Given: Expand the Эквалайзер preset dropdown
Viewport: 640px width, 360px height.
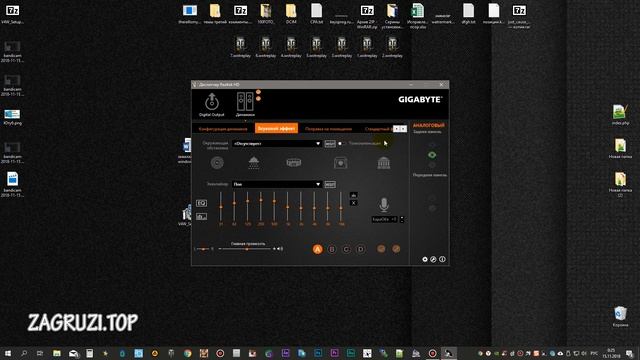Looking at the screenshot, I should 277,184.
